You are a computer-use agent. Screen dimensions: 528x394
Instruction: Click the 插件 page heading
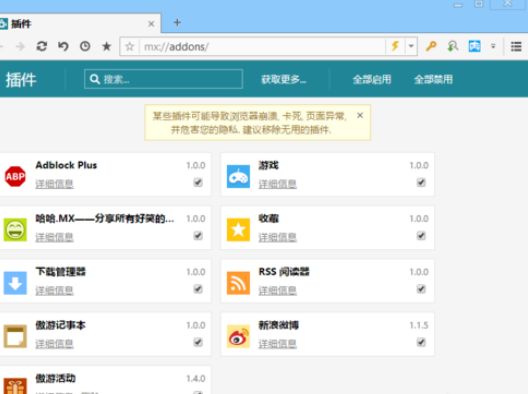[21, 80]
